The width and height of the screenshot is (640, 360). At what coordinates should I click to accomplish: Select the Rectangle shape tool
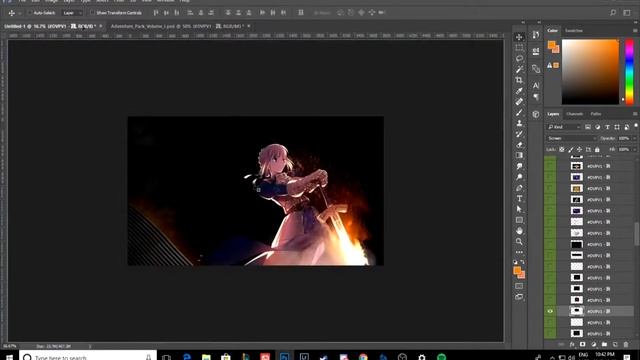(x=519, y=220)
